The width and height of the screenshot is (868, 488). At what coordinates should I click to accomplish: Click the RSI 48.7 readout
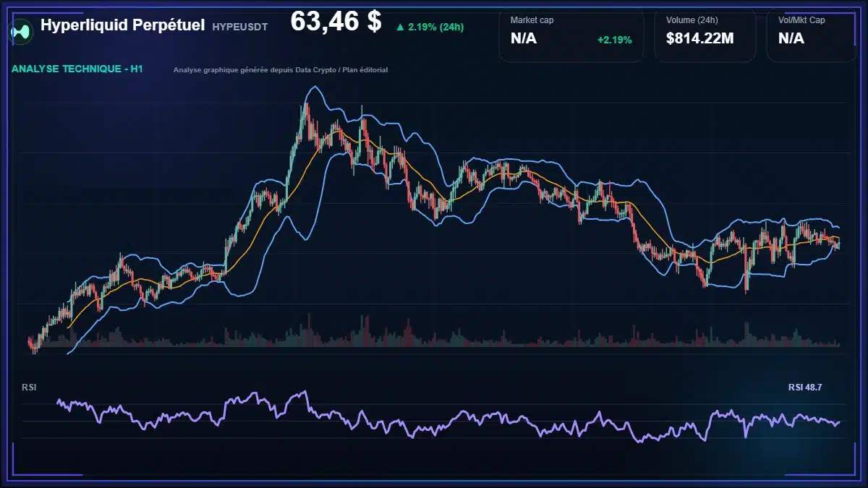point(805,388)
